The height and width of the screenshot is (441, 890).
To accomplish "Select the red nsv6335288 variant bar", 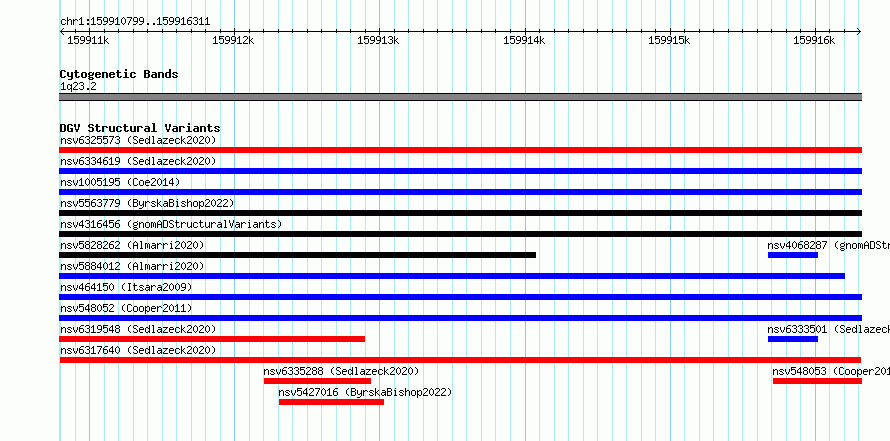I will 317,381.
